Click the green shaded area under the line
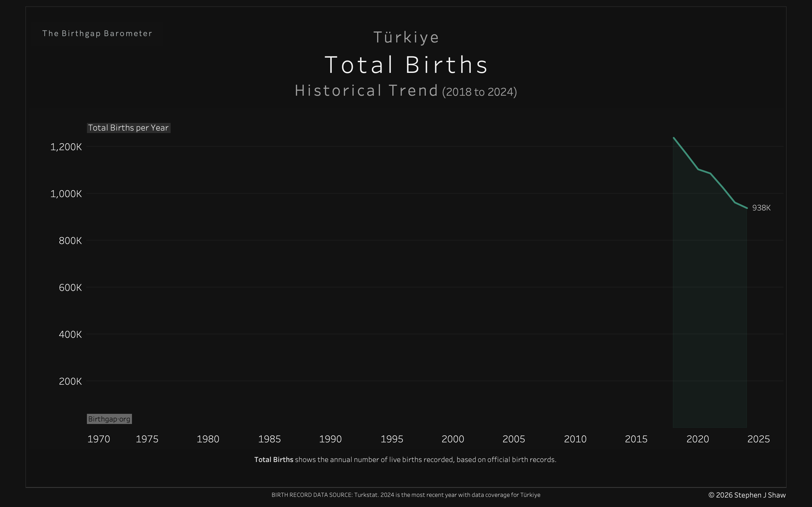812x507 pixels. pyautogui.click(x=710, y=302)
